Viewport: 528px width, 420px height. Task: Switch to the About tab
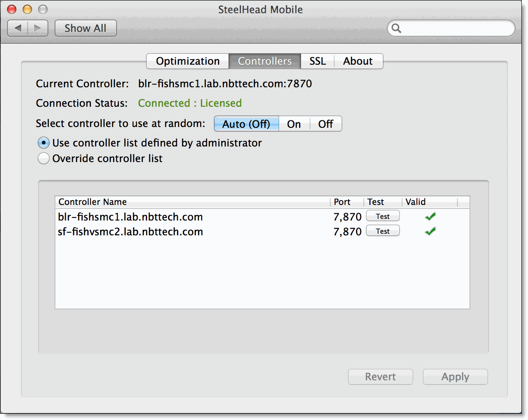[358, 61]
